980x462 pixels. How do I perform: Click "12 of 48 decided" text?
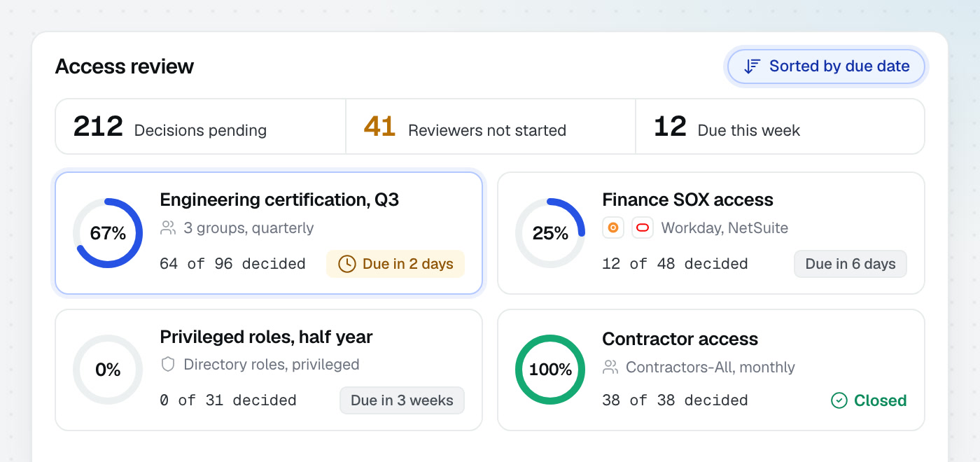click(x=675, y=264)
